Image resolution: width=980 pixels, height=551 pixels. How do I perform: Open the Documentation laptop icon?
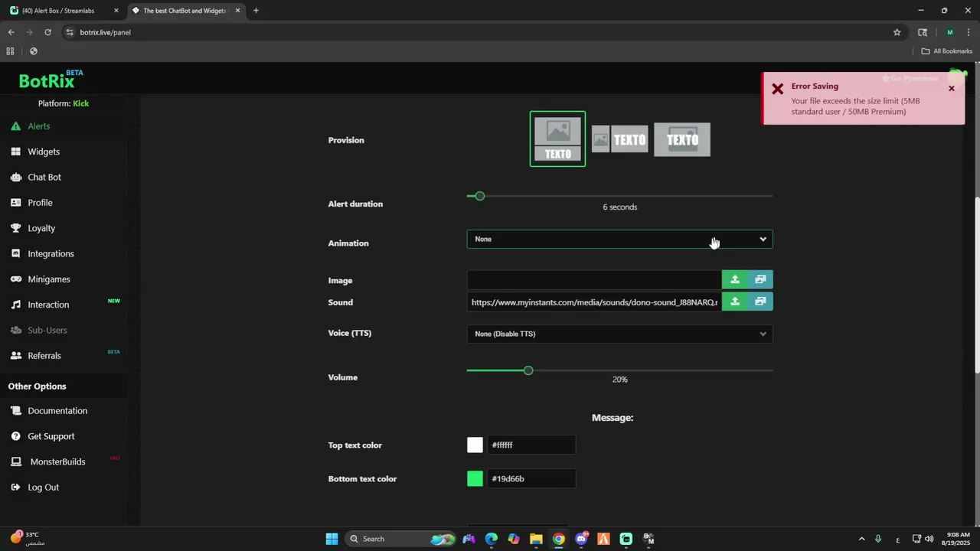click(15, 411)
